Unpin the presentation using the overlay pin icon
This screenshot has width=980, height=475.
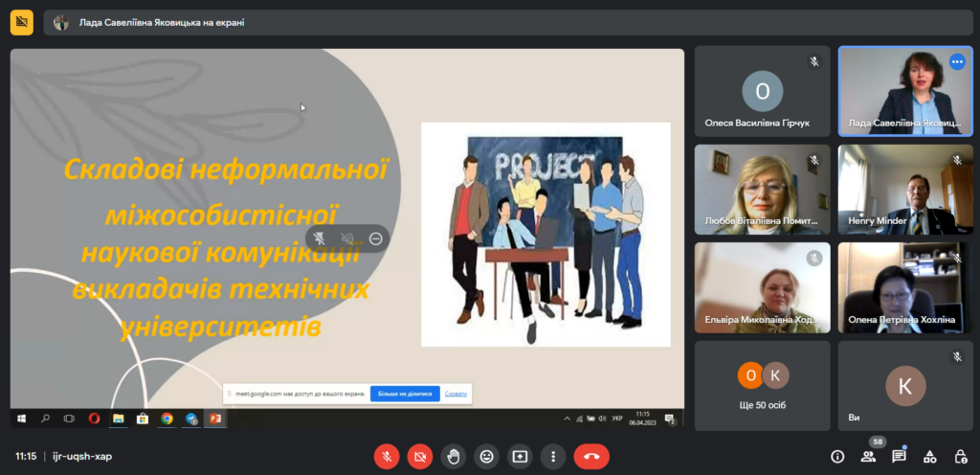(320, 238)
